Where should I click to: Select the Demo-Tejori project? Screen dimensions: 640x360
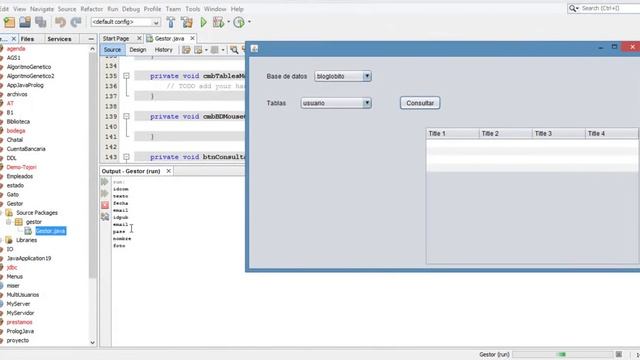(x=21, y=167)
